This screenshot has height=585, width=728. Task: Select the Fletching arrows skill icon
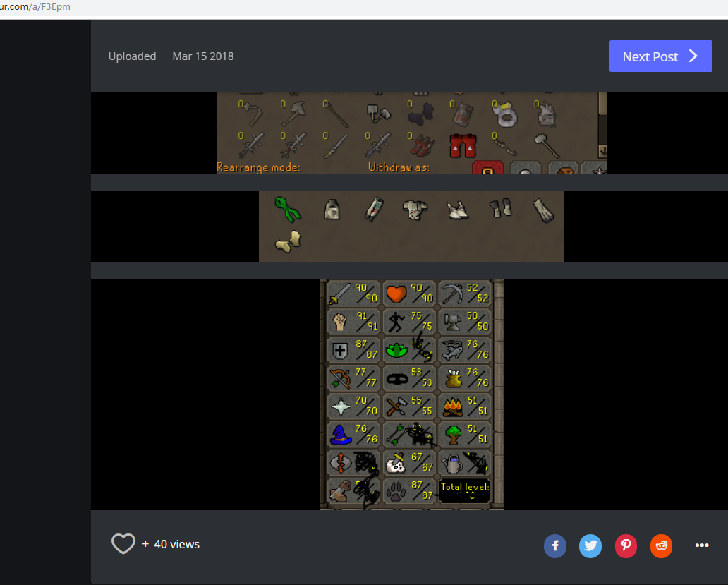pyautogui.click(x=395, y=435)
